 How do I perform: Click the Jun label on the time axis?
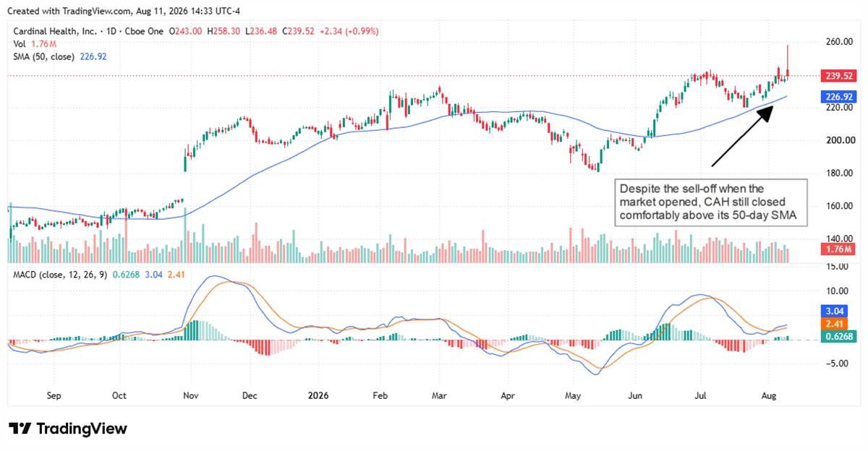point(636,396)
